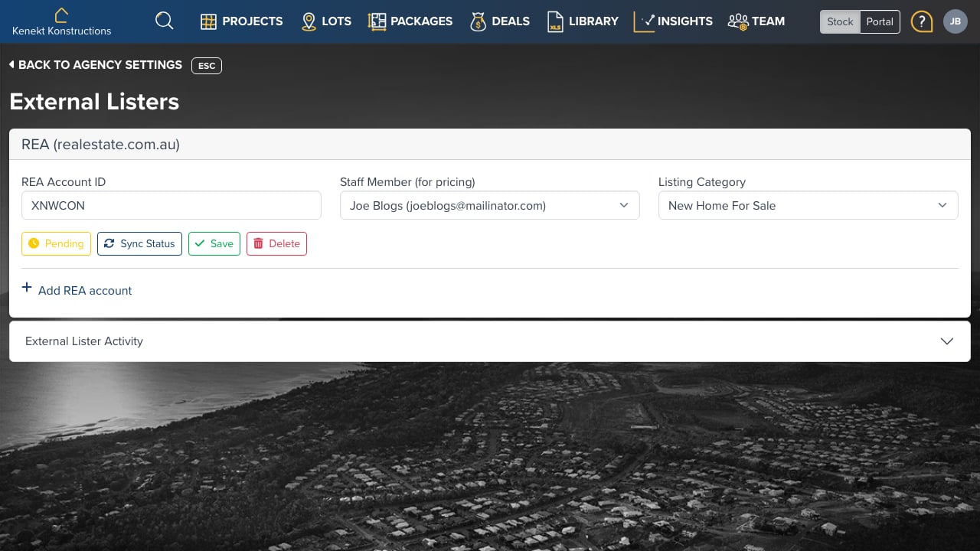Click the Team people icon

[x=737, y=21]
